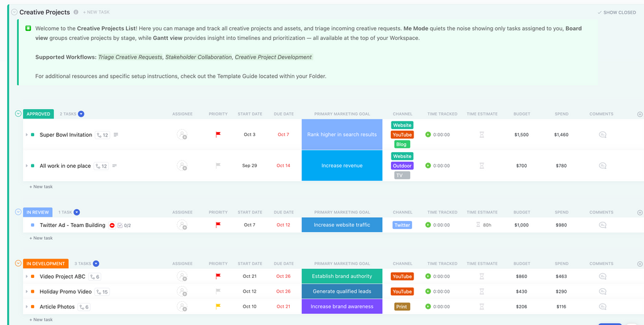Toggle Show Closed tasks
The image size is (644, 325).
pos(616,12)
